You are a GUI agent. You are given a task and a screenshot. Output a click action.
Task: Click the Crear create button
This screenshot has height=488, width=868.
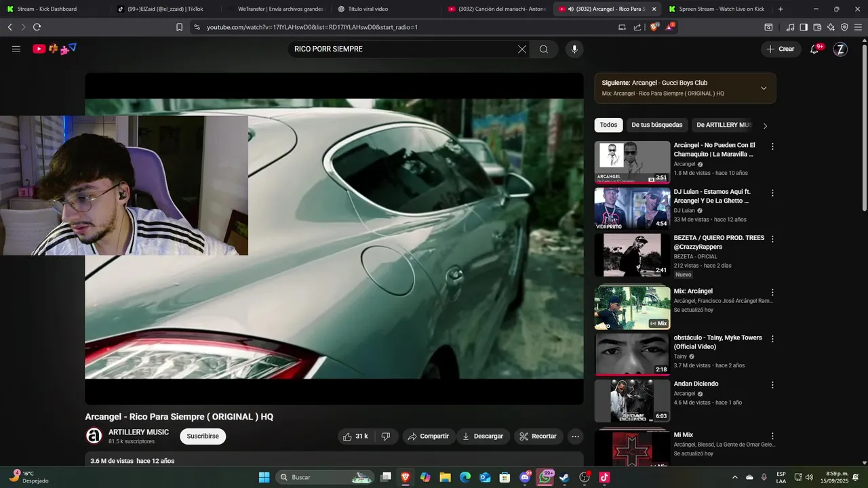tap(781, 49)
